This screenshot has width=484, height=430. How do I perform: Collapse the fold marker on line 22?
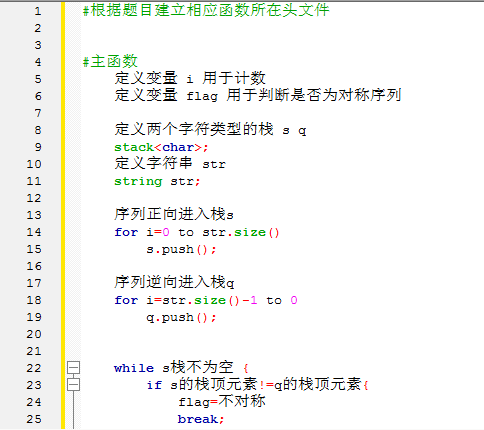(x=73, y=368)
